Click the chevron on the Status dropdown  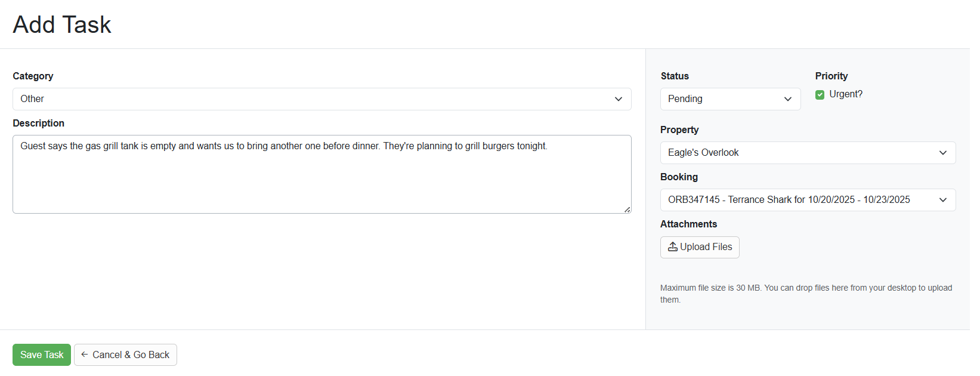coord(788,99)
